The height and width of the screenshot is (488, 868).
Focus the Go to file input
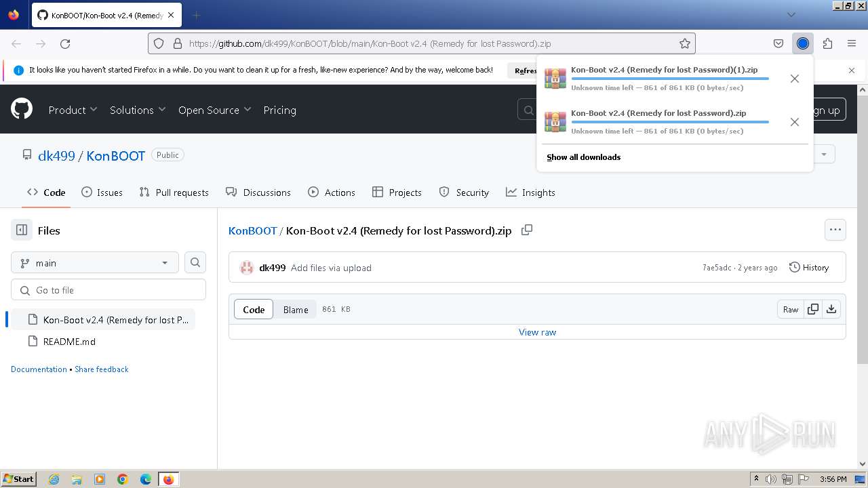click(108, 289)
